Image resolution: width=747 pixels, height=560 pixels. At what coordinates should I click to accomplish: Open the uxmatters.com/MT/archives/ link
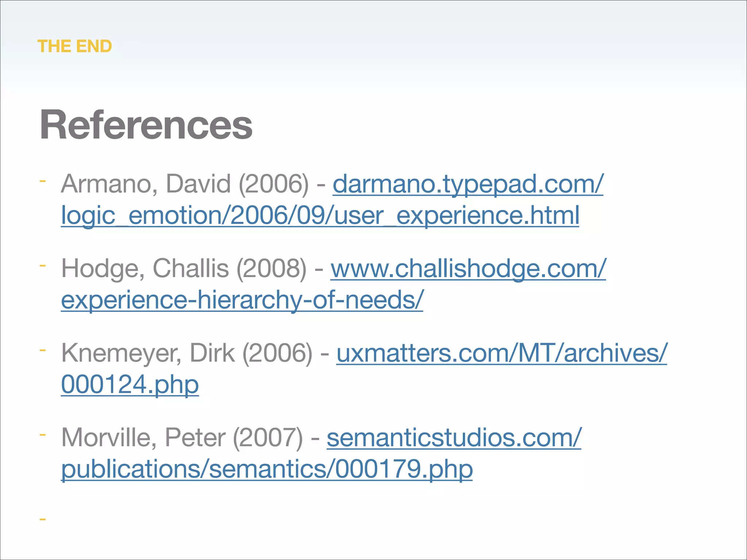coord(502,353)
